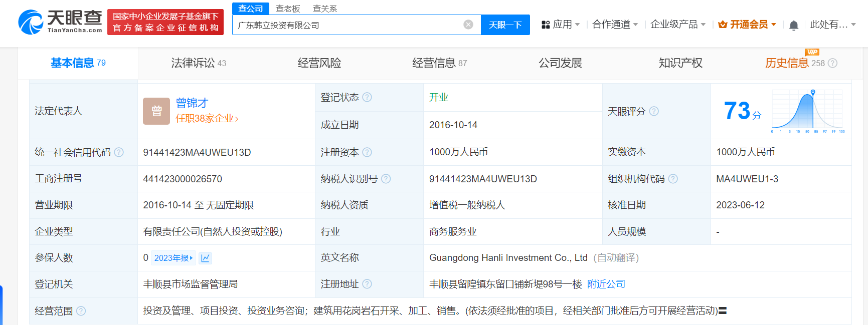Click the VIP crown icon

723,25
